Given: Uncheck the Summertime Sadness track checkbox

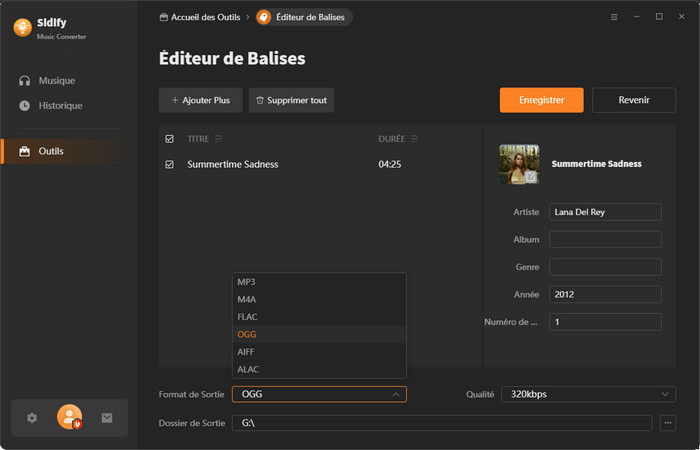Looking at the screenshot, I should [x=169, y=164].
